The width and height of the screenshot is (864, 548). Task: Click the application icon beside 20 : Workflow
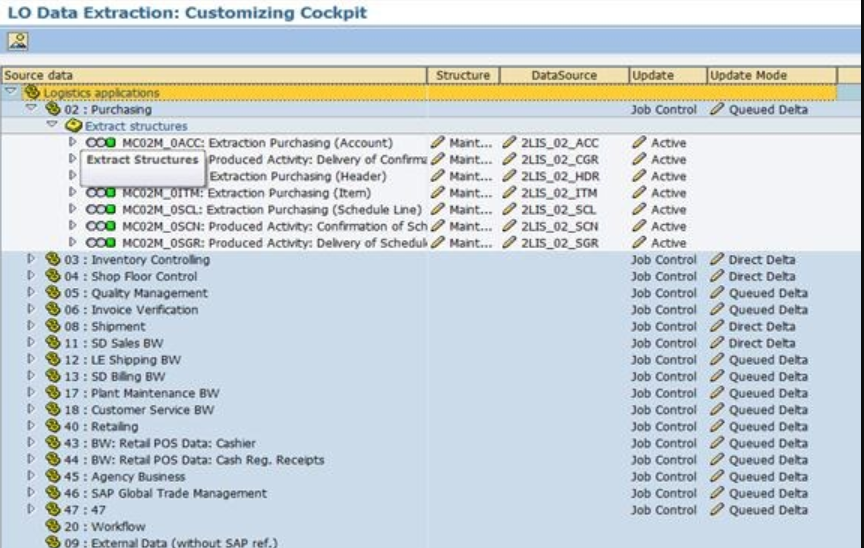pyautogui.click(x=53, y=525)
